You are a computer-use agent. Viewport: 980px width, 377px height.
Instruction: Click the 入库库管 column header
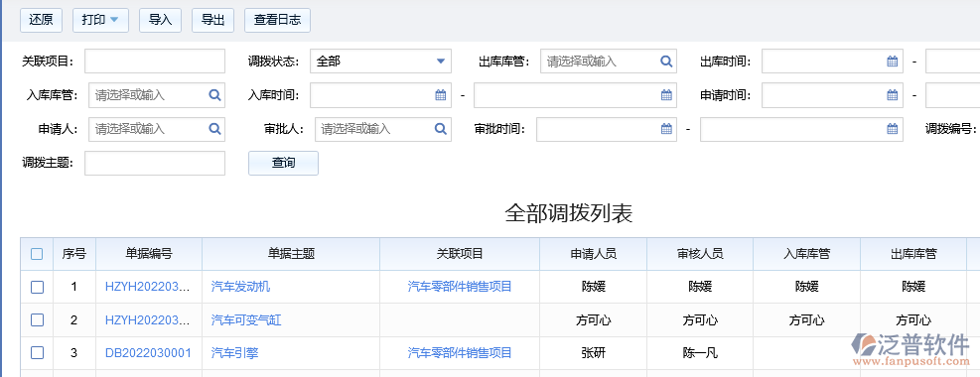click(807, 254)
